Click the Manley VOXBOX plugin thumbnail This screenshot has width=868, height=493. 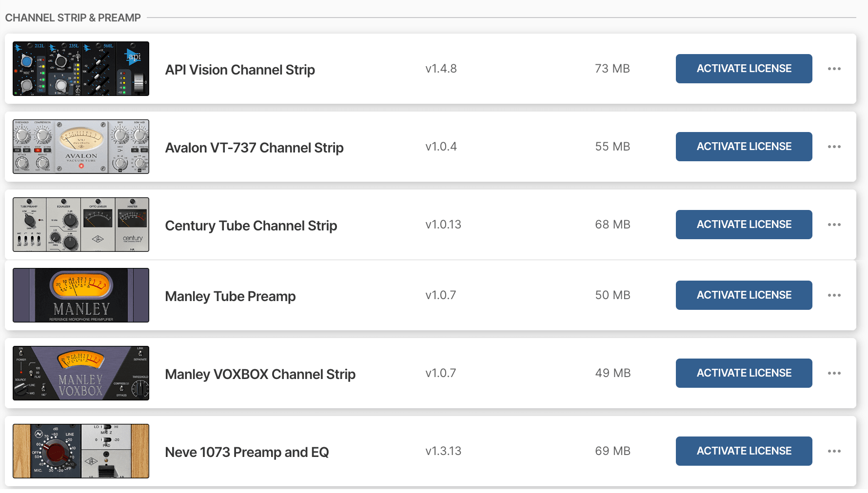80,373
